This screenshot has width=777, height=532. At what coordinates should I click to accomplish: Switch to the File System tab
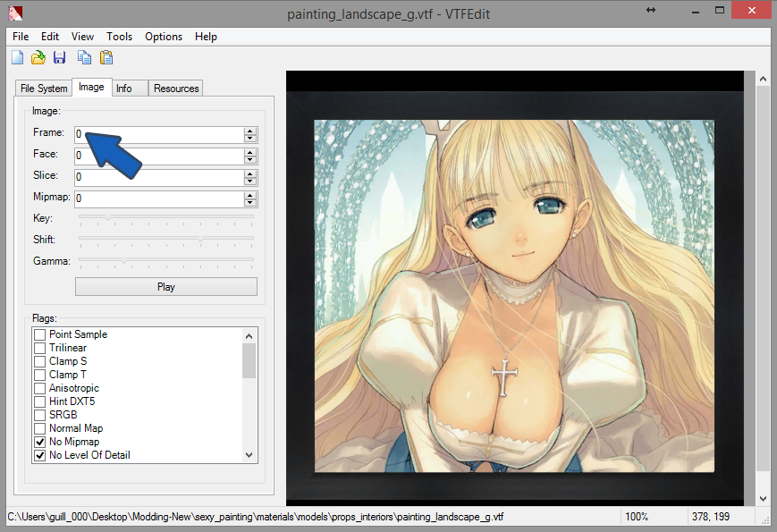(x=44, y=89)
